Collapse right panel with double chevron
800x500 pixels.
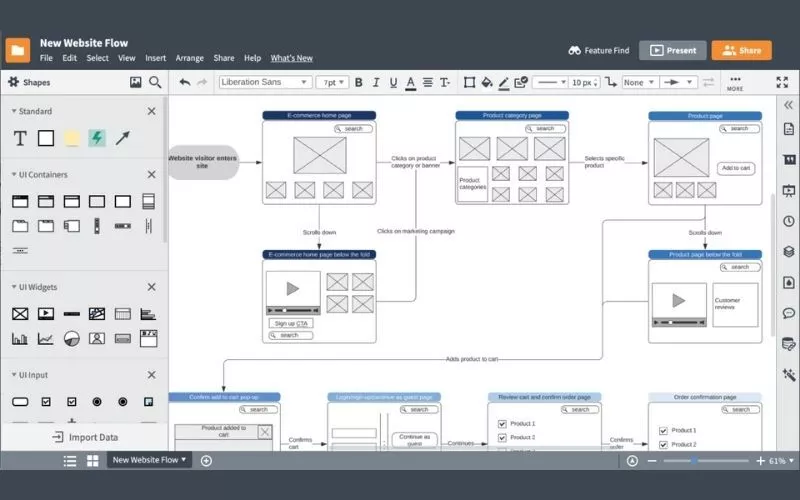(788, 105)
